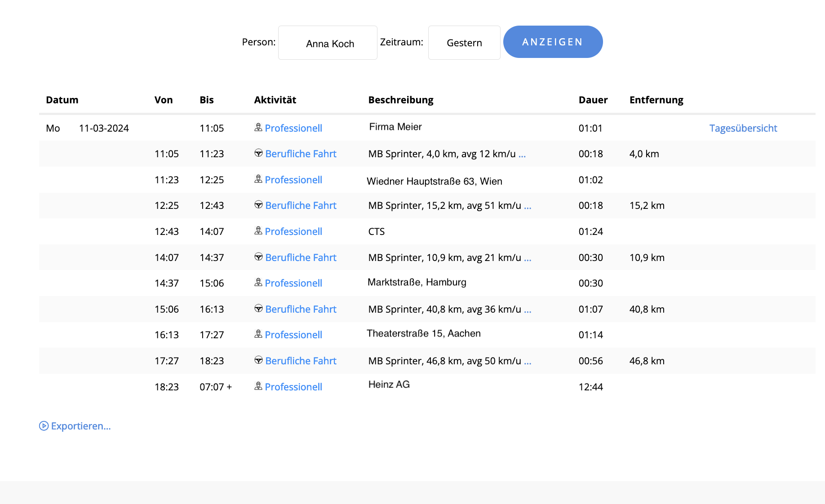Click the play-circle icon next to Exportieren
Viewport: 825px width, 504px height.
click(44, 426)
